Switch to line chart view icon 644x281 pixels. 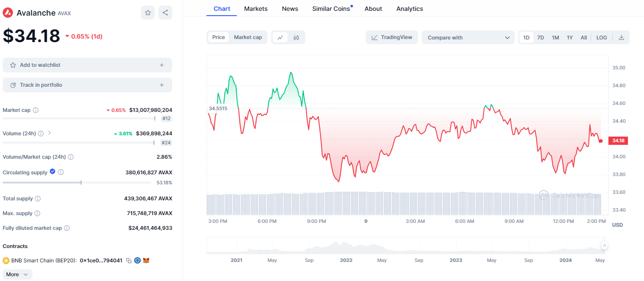coord(280,38)
